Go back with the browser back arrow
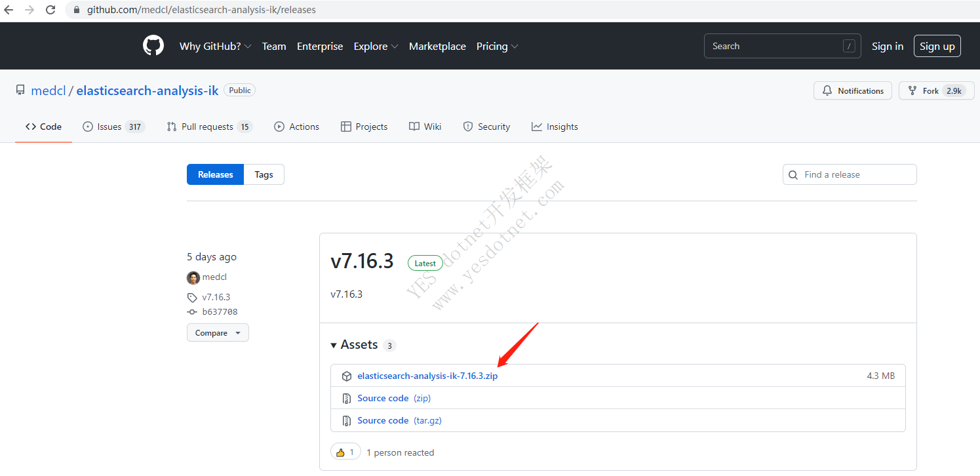The width and height of the screenshot is (980, 476). [x=9, y=10]
